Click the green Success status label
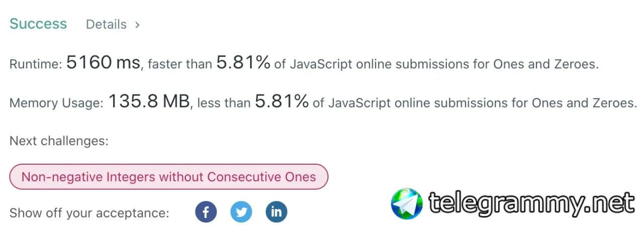This screenshot has width=644, height=234. tap(38, 24)
